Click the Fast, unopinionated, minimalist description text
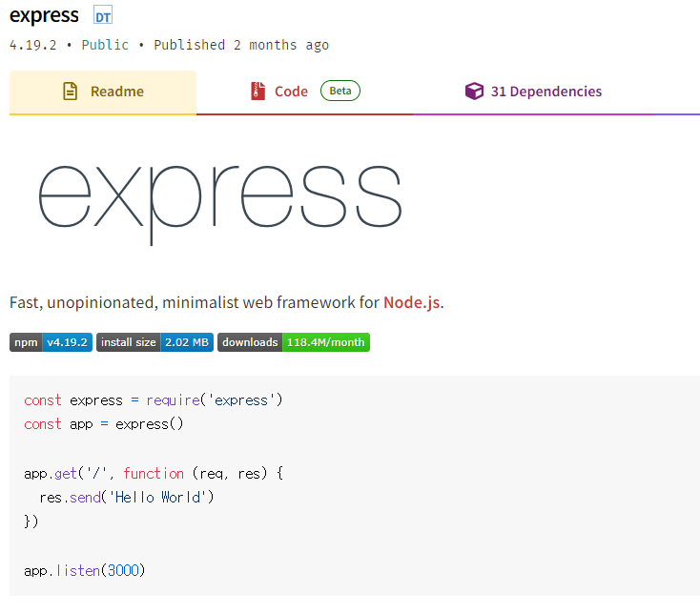The image size is (700, 614). tap(227, 302)
